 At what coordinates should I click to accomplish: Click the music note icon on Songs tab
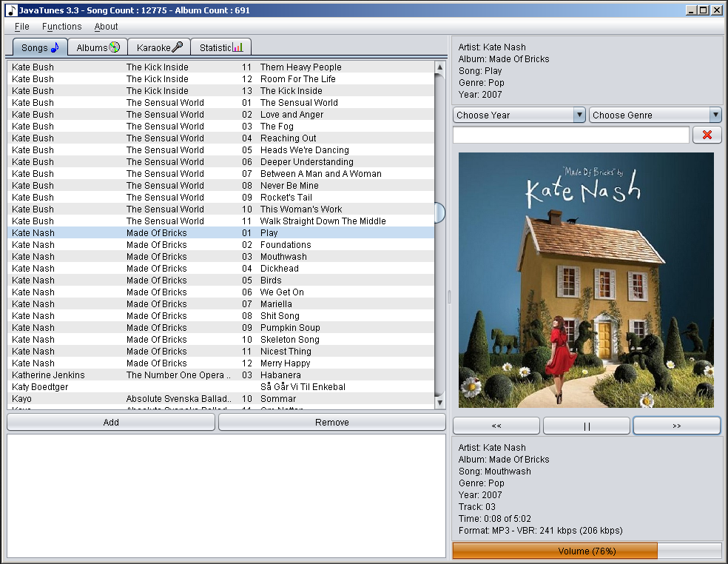point(55,47)
